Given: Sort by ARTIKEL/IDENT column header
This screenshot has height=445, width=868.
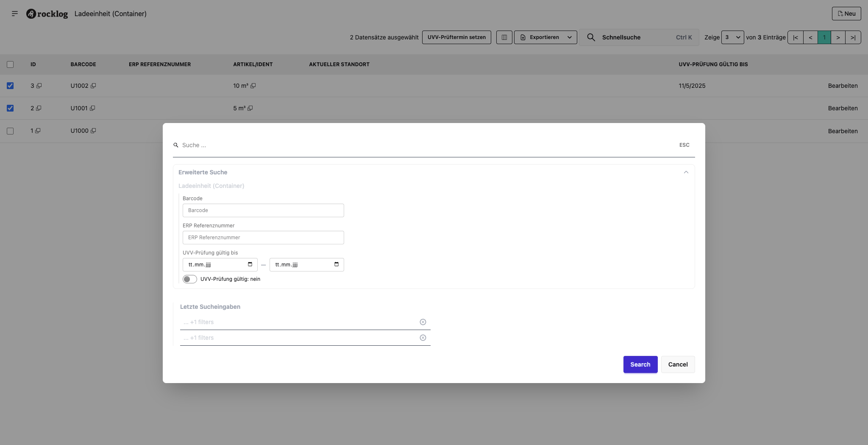Looking at the screenshot, I should [253, 64].
